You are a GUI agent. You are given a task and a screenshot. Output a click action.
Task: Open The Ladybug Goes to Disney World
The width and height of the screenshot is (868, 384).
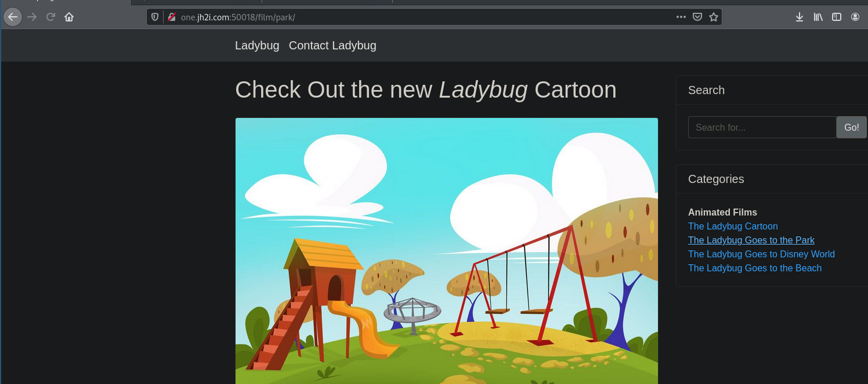761,254
